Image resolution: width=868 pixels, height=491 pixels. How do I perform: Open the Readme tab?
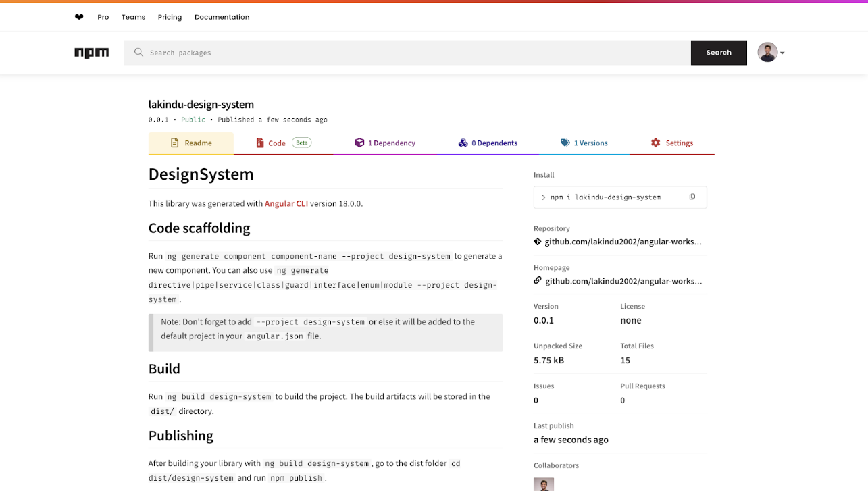(x=191, y=143)
